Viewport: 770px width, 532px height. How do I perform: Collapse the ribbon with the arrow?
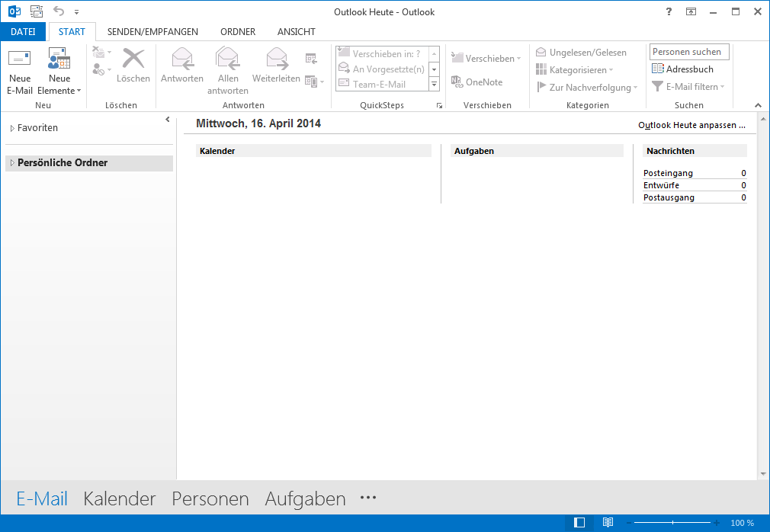click(759, 105)
